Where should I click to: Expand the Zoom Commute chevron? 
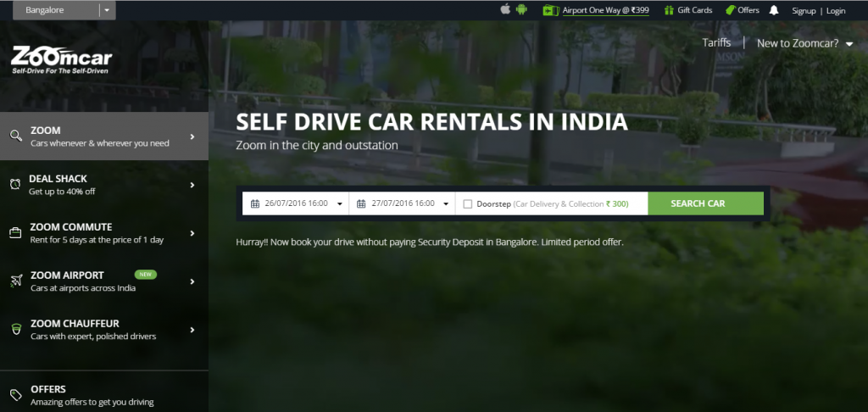[192, 233]
